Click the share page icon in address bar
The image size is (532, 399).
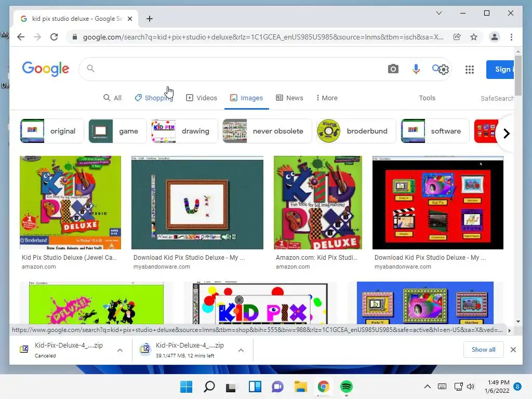(x=457, y=37)
